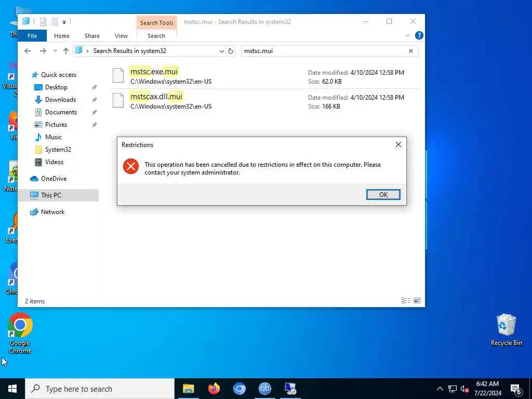Open Explorer Help question mark icon
Screen dimensions: 532x399
click(419, 35)
